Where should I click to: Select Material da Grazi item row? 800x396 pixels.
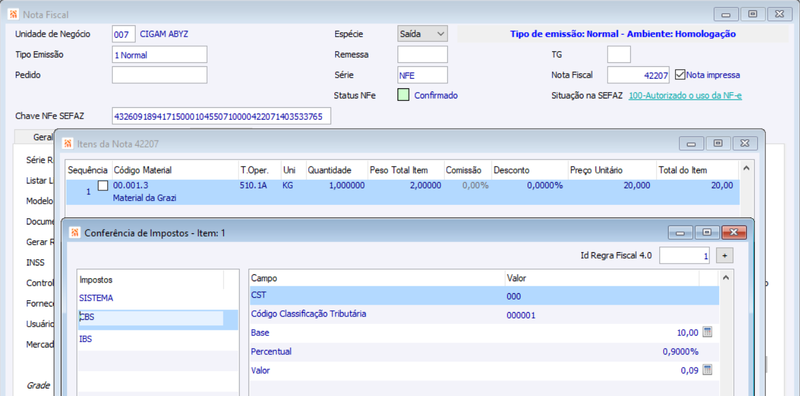pos(403,192)
